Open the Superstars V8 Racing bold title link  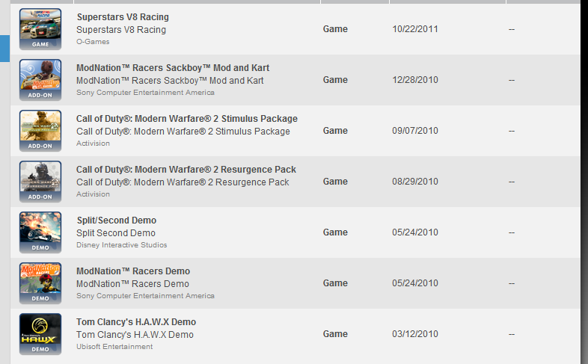point(123,17)
